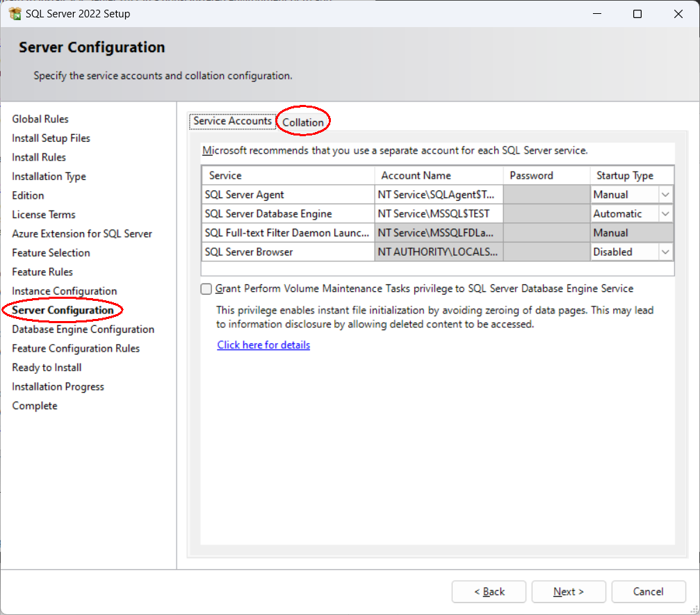Click the SQL Server Setup title bar icon
This screenshot has width=700, height=615.
[15, 14]
